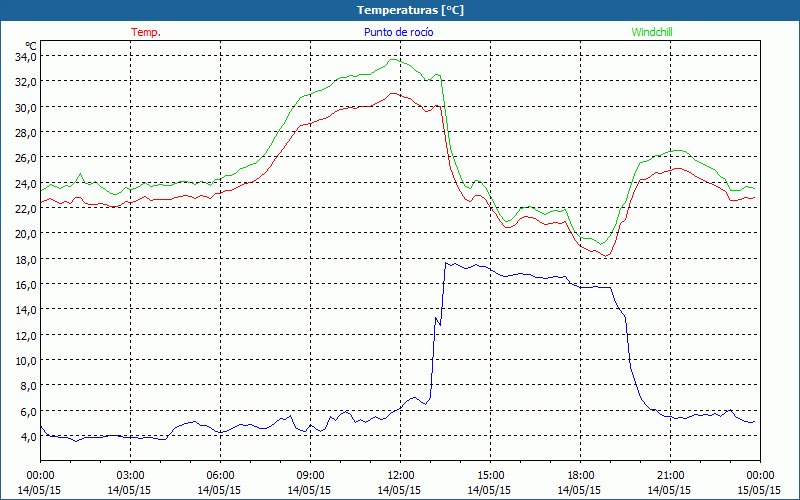Screen dimensions: 800x500
Task: Click the 8,0 y-axis value
Action: point(28,386)
